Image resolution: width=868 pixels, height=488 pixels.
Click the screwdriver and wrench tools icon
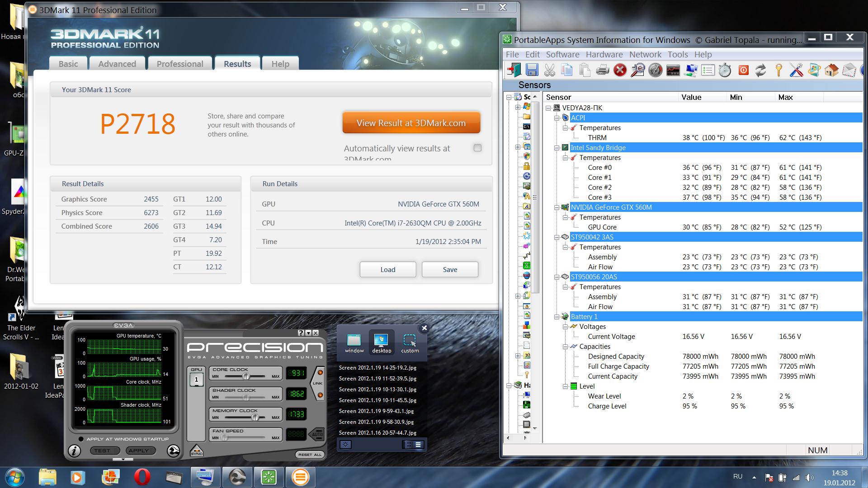coord(796,70)
